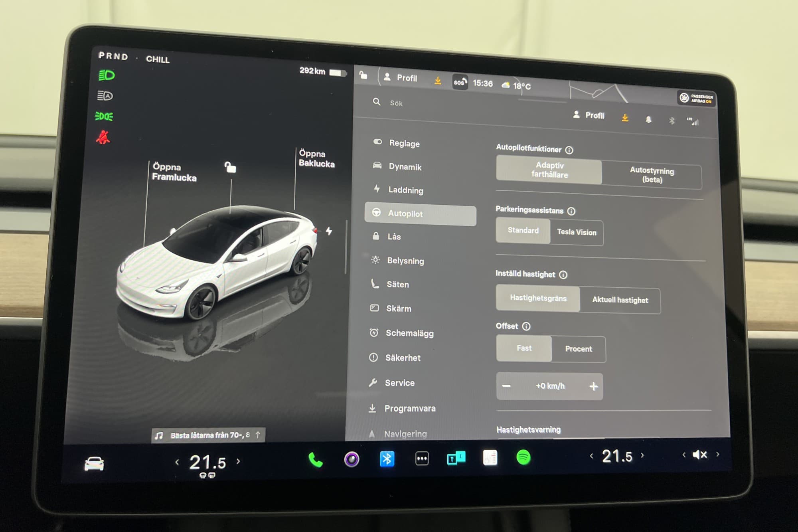
Task: Set speed mode to Aktuell hastighet
Action: 620,300
